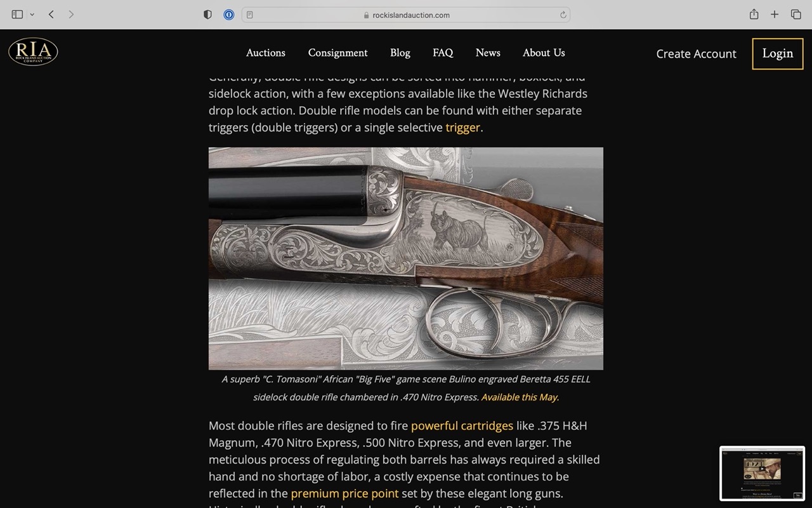Open the privacy shield icon
This screenshot has height=508, width=812.
[x=207, y=15]
